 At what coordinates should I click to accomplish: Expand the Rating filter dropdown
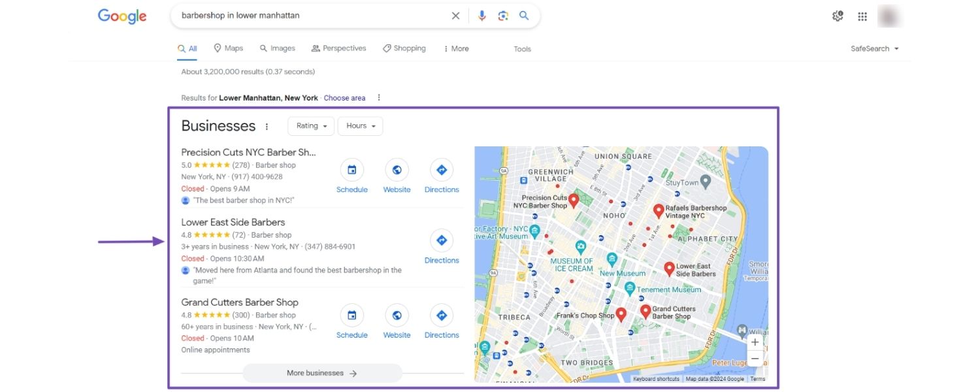tap(311, 126)
